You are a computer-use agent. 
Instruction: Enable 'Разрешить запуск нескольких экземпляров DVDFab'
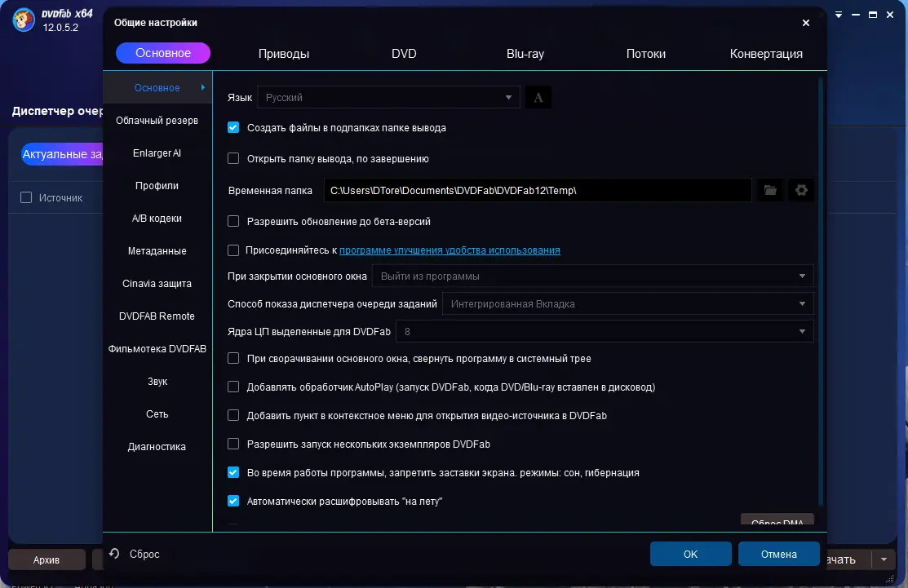(x=233, y=444)
